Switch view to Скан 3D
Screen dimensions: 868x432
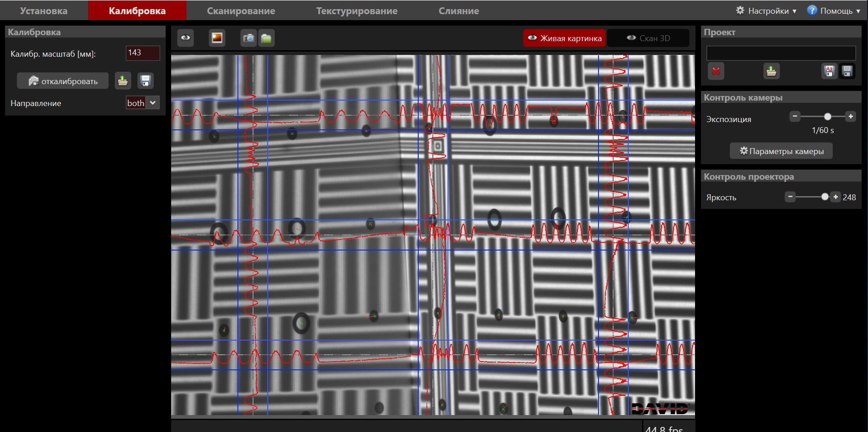tap(648, 38)
